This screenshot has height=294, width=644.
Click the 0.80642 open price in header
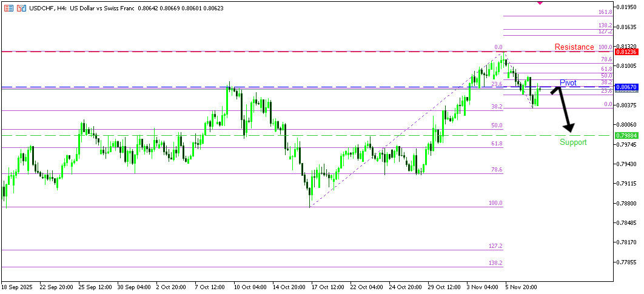coord(149,8)
